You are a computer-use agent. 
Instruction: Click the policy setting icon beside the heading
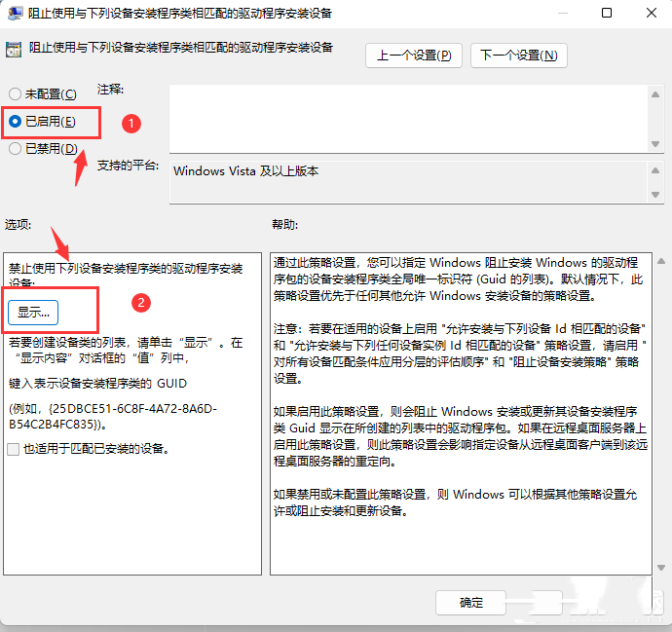(14, 50)
